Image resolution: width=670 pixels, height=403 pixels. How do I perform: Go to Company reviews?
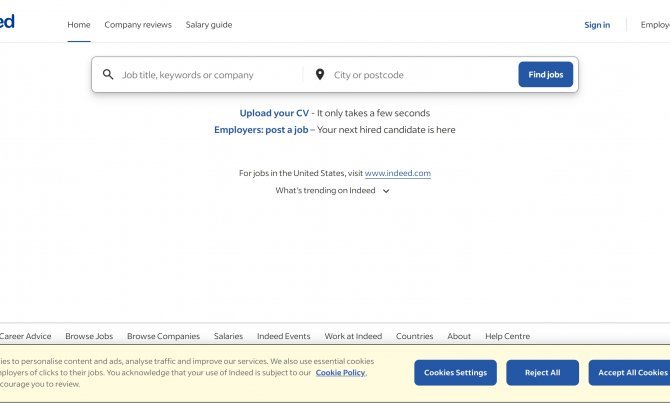[x=138, y=25]
